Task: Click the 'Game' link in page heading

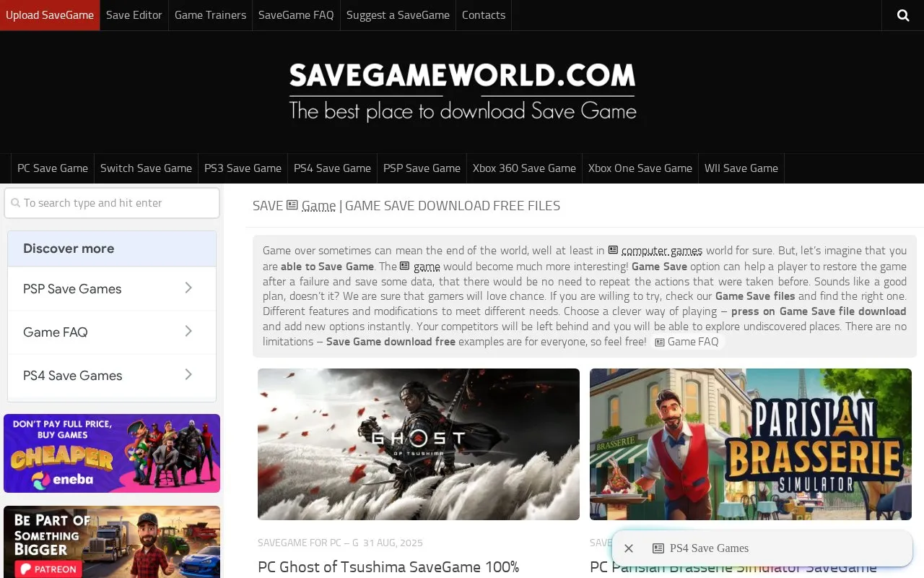Action: (x=311, y=206)
